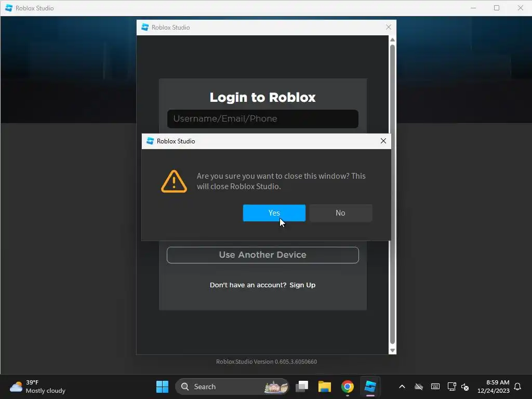Click the OneDrive cloud tray icon

[419, 387]
